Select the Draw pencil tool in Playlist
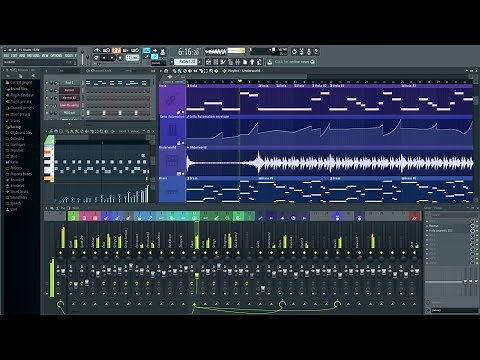Screen dimensions: 480x360 [174, 71]
